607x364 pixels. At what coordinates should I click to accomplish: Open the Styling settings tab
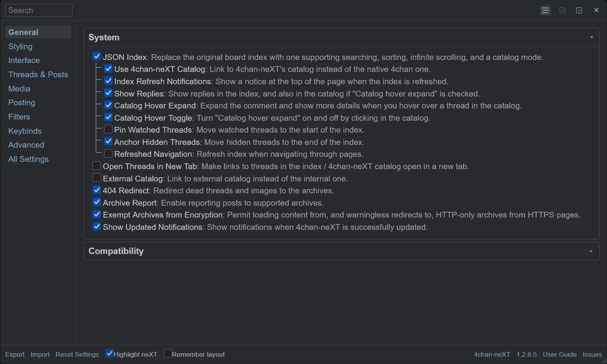(20, 47)
